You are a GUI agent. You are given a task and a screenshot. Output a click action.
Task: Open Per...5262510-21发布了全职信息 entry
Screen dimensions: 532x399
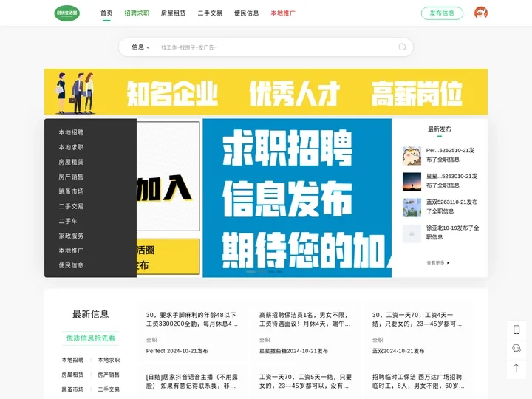pos(450,154)
